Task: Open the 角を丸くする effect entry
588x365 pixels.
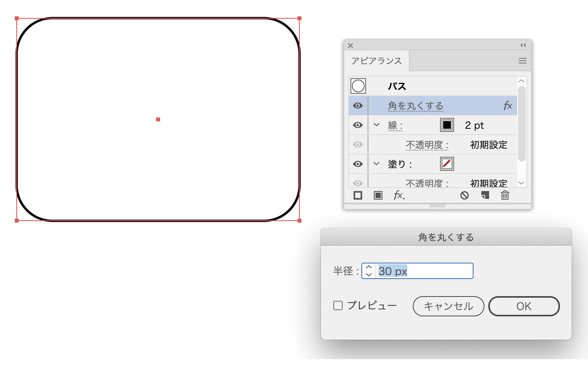Action: tap(415, 106)
